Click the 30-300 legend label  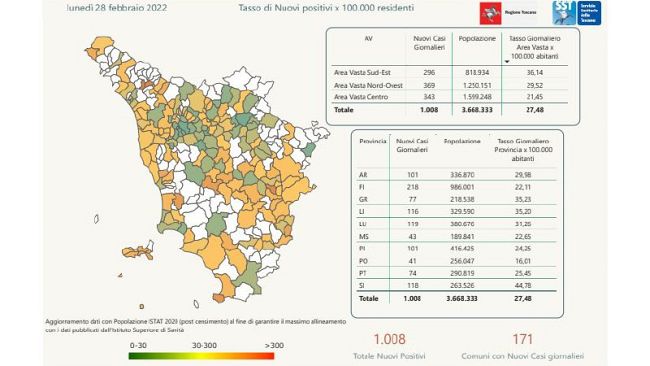(204, 345)
